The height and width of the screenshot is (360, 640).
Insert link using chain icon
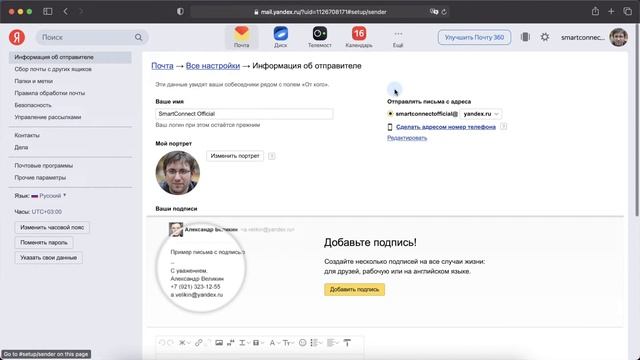pyautogui.click(x=199, y=343)
